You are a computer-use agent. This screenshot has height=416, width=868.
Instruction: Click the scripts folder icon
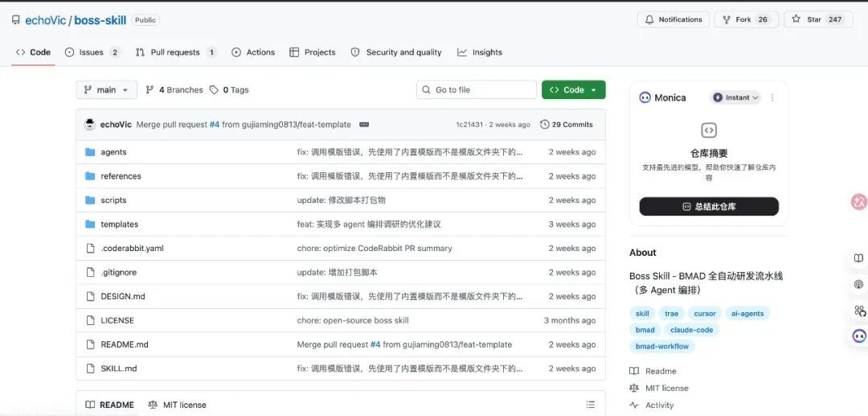click(90, 200)
